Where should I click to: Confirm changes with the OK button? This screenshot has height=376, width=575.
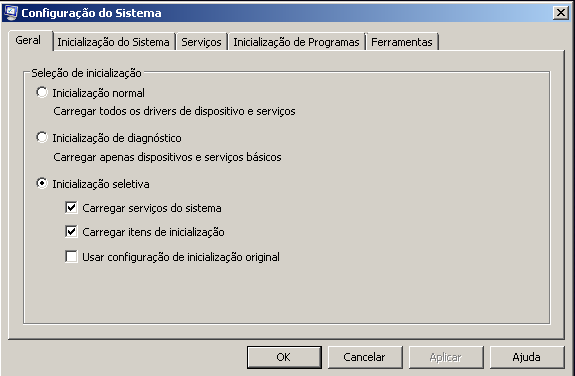click(x=284, y=357)
